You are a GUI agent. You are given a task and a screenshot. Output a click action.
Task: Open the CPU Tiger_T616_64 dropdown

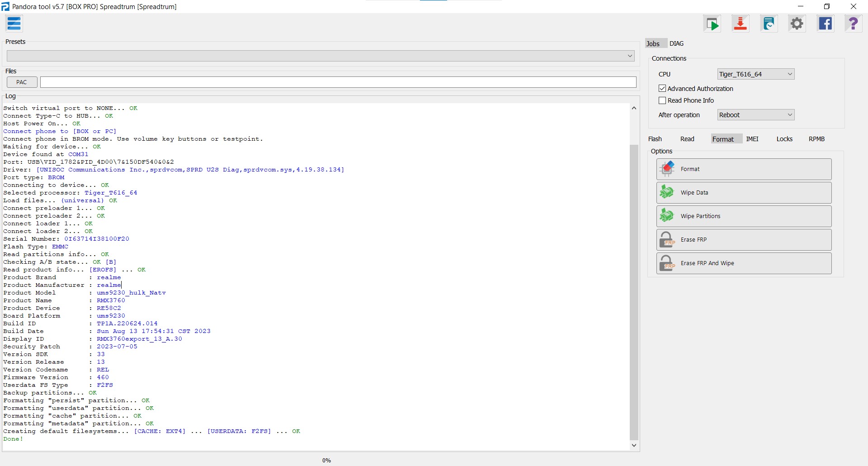(756, 74)
